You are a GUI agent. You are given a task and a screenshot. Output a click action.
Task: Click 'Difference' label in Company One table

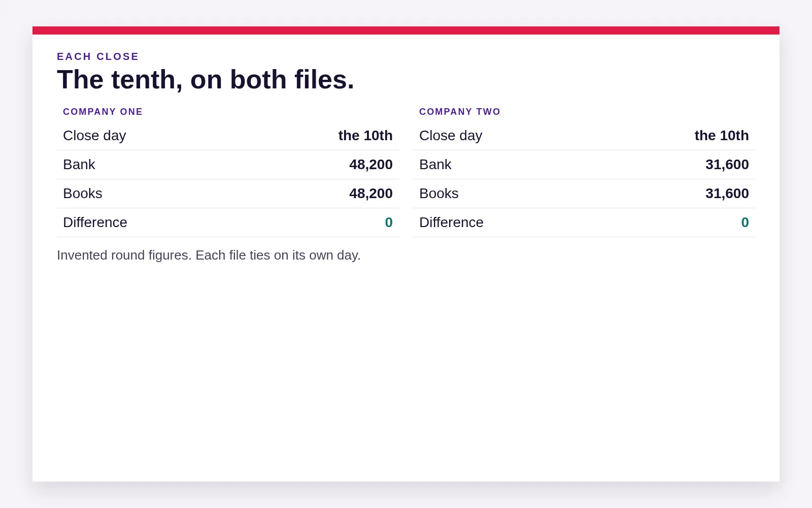pyautogui.click(x=95, y=223)
